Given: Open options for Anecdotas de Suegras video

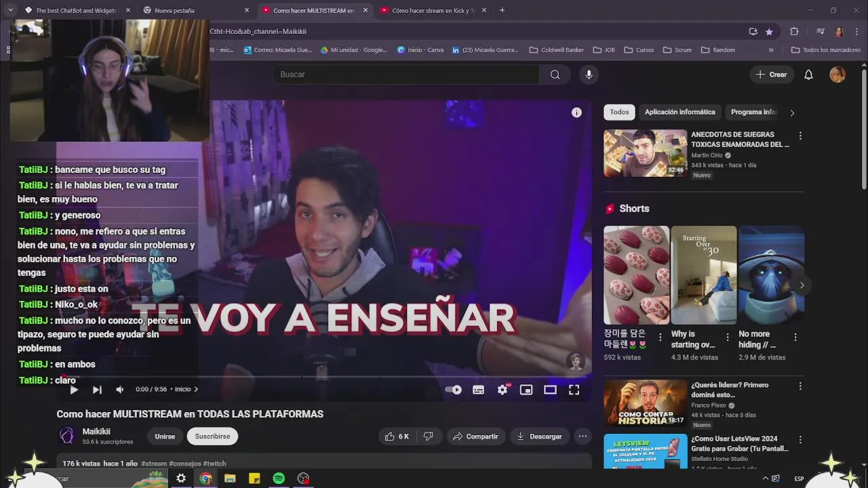Looking at the screenshot, I should click(800, 136).
